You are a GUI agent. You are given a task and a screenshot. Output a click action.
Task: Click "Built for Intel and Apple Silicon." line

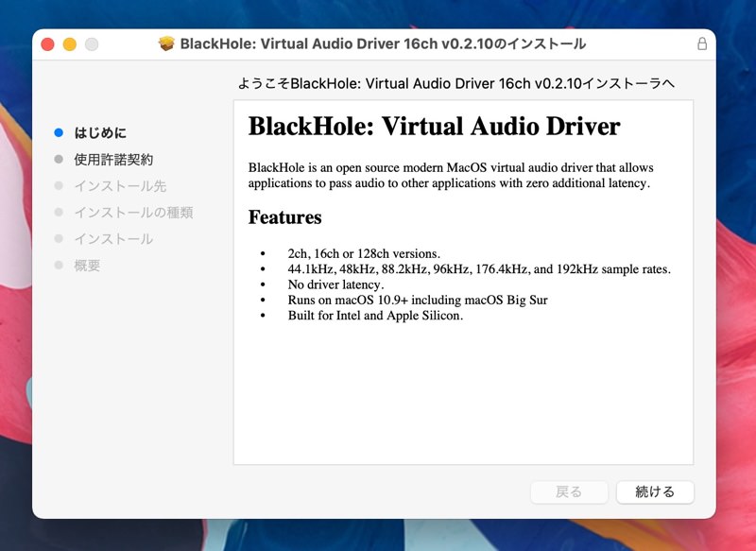coord(375,316)
